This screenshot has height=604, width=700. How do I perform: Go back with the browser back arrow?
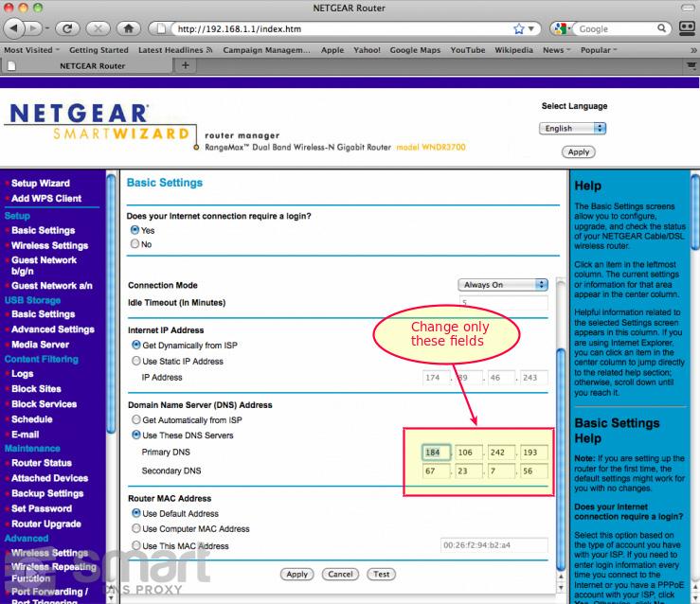pyautogui.click(x=14, y=28)
